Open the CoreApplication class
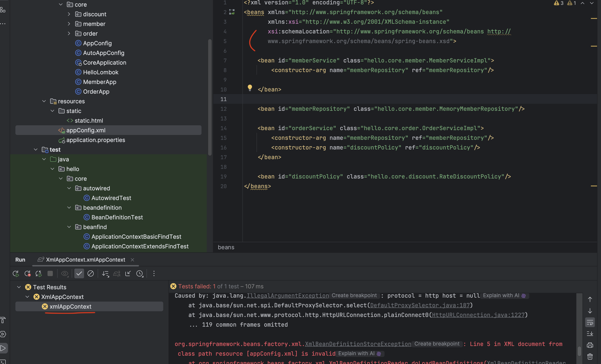Image resolution: width=601 pixels, height=364 pixels. 105,63
